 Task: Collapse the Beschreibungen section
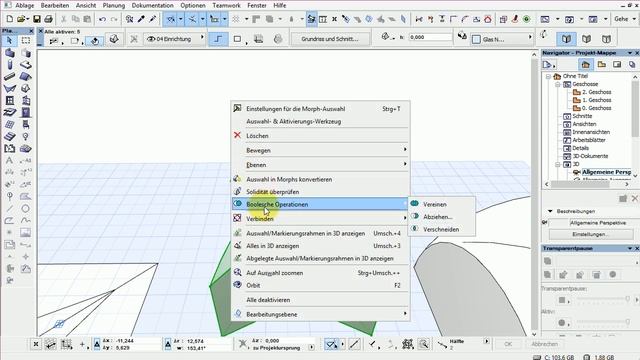pyautogui.click(x=550, y=211)
